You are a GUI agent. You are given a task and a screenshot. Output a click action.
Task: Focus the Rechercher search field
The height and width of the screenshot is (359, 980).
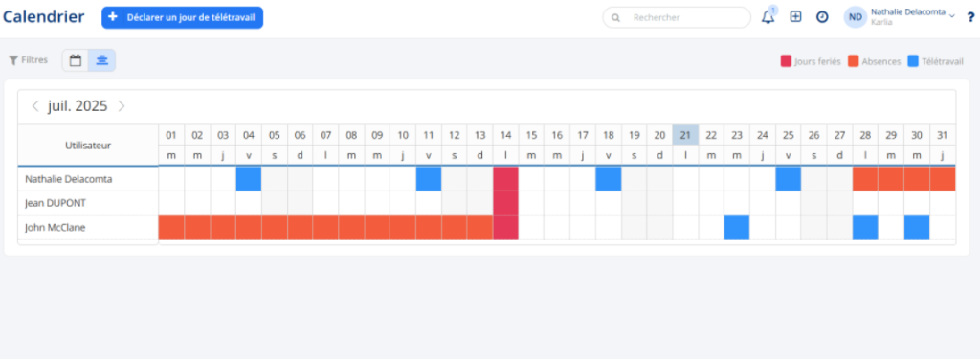pos(677,17)
